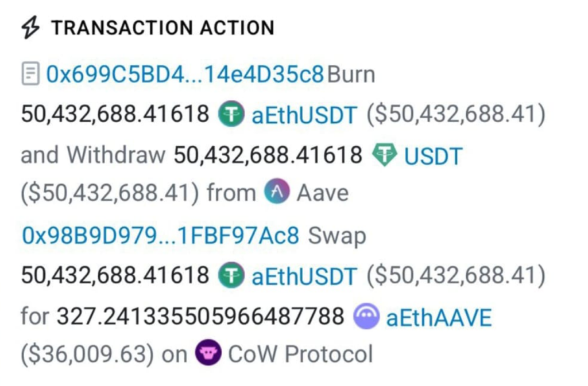588x386 pixels.
Task: Click the Aave protocol logo icon
Action: click(277, 192)
